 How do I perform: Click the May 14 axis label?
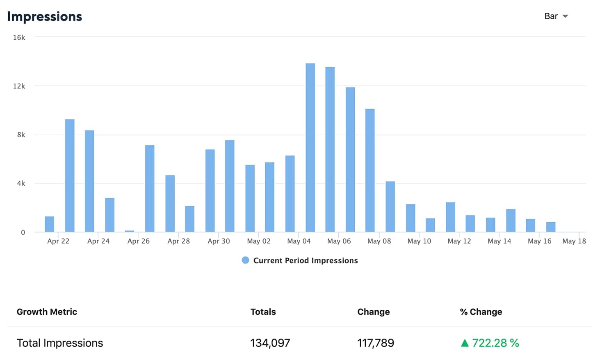tap(499, 241)
